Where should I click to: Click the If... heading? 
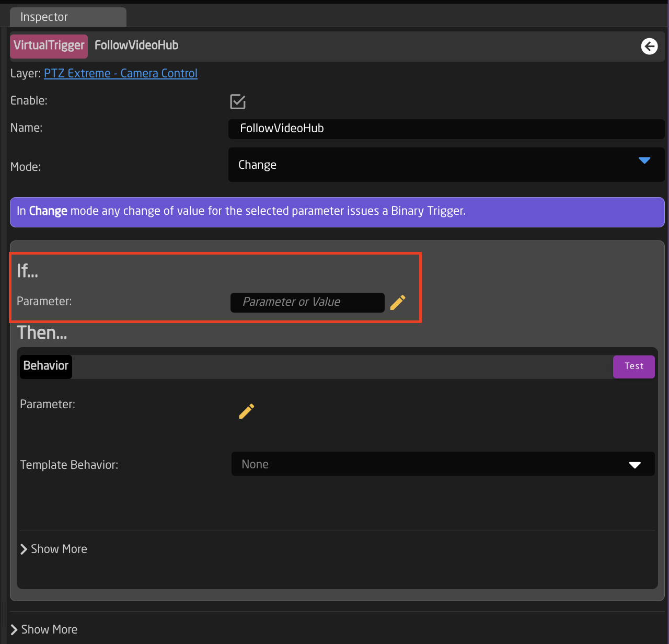[x=27, y=271]
